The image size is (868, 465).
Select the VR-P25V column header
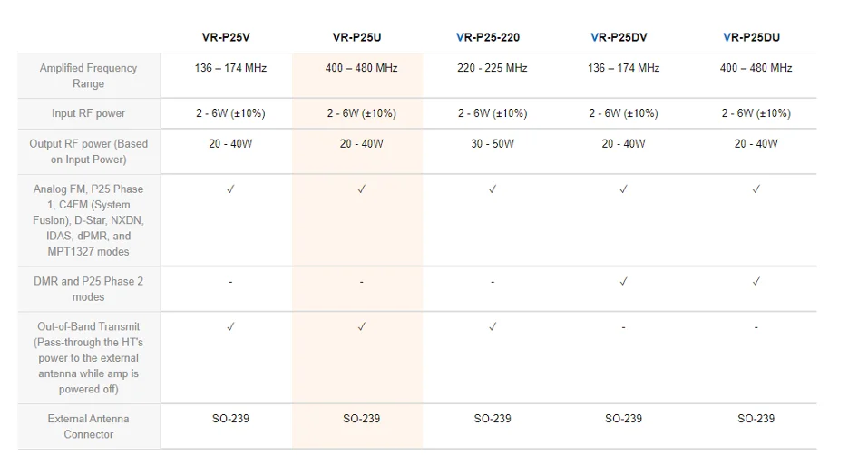(226, 37)
